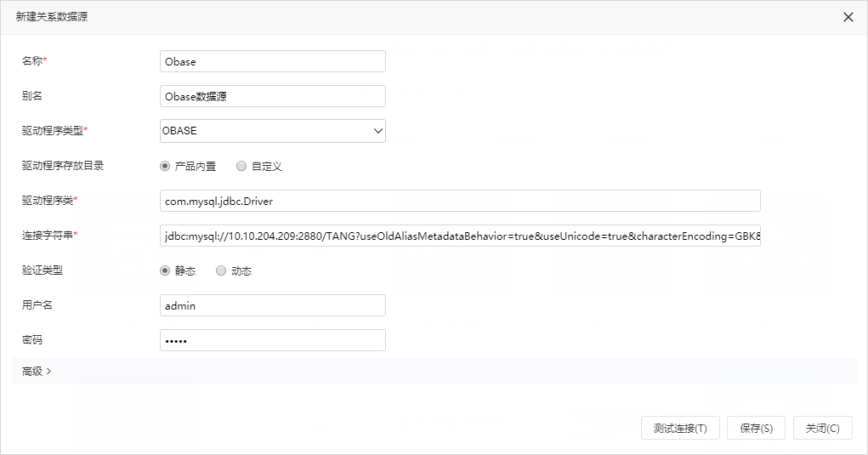Close the 新建关系数据源 dialog with X
868x455 pixels.
pyautogui.click(x=848, y=17)
